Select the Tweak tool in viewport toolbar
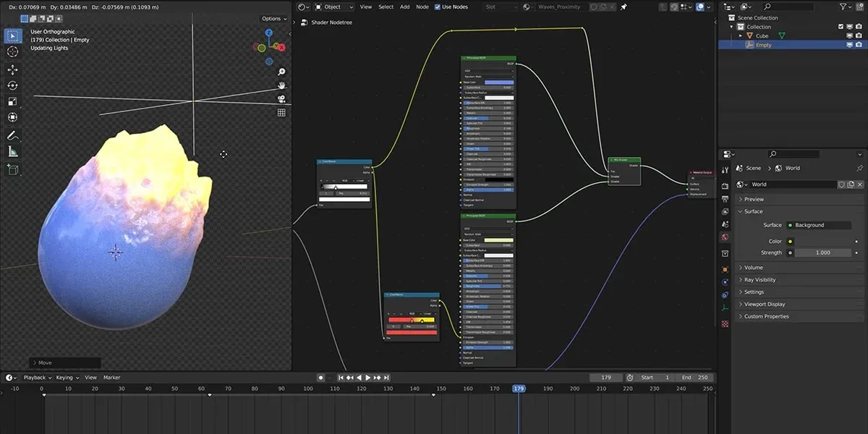The image size is (868, 434). 12,35
